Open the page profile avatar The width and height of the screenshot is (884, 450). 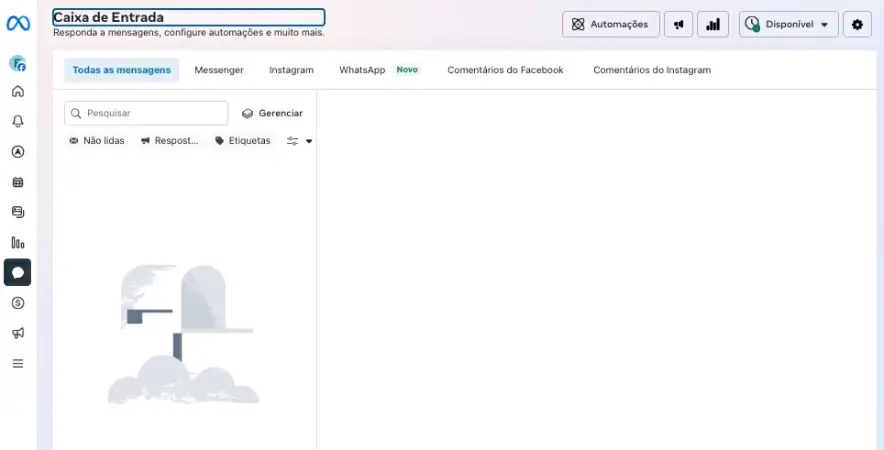[x=18, y=63]
